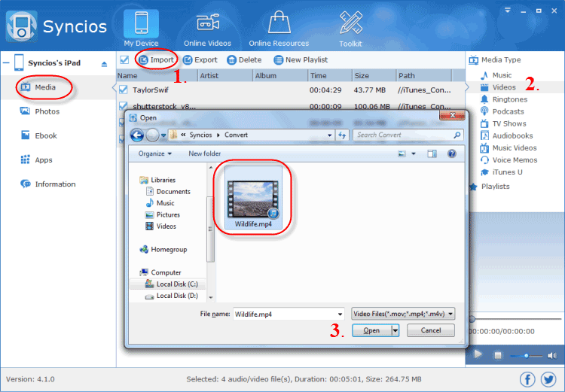This screenshot has width=565, height=392.
Task: Open the file type filter dropdown
Action: click(403, 314)
